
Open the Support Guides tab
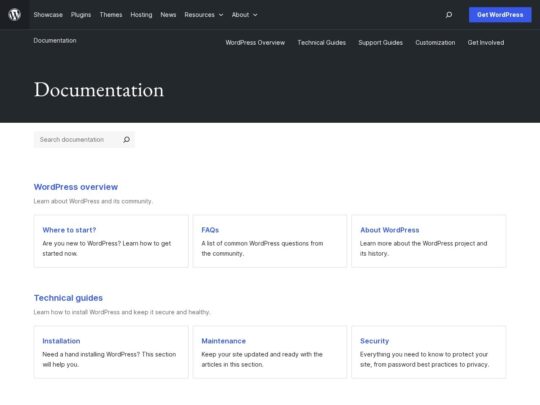pos(381,43)
